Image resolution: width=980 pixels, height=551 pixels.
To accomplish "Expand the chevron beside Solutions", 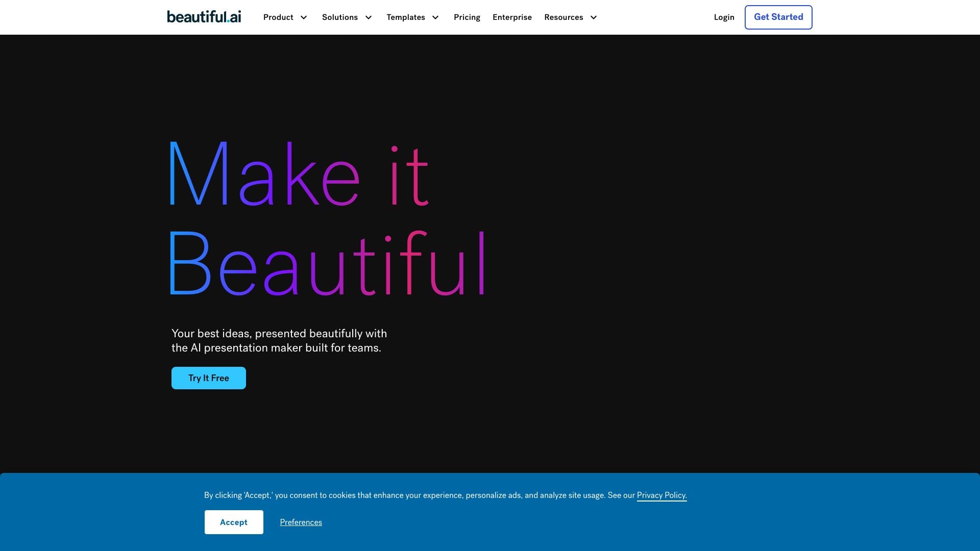I will pyautogui.click(x=369, y=17).
